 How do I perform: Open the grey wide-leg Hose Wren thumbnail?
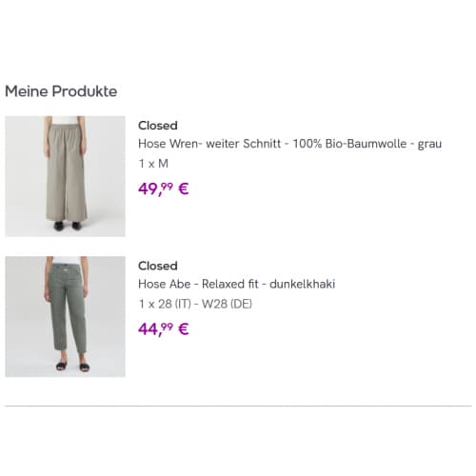[x=65, y=176]
